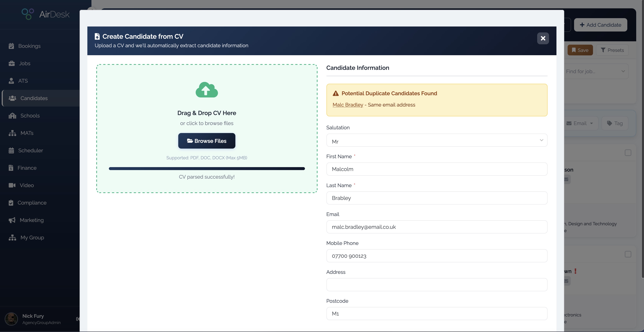Click the Drag & Drop CV Here text
Screen dimensions: 644x332
(x=207, y=113)
